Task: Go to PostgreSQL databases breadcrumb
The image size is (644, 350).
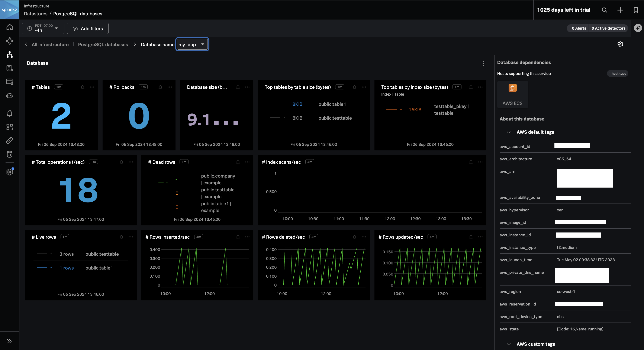Action: click(x=103, y=44)
